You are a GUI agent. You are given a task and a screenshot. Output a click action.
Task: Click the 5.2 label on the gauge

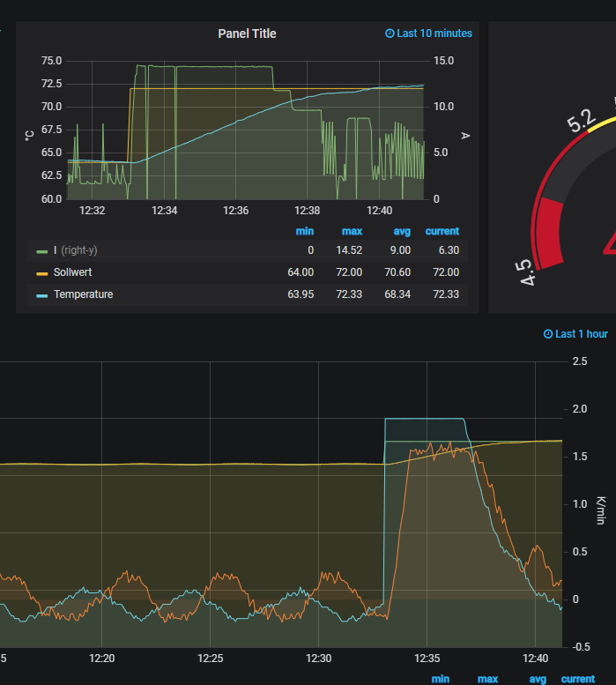[x=581, y=123]
